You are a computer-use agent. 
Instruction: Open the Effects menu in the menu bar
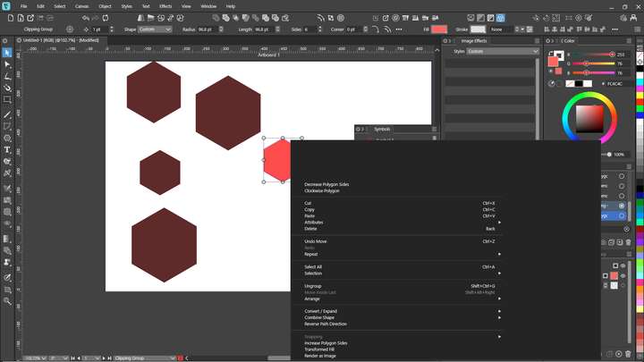[x=165, y=6]
